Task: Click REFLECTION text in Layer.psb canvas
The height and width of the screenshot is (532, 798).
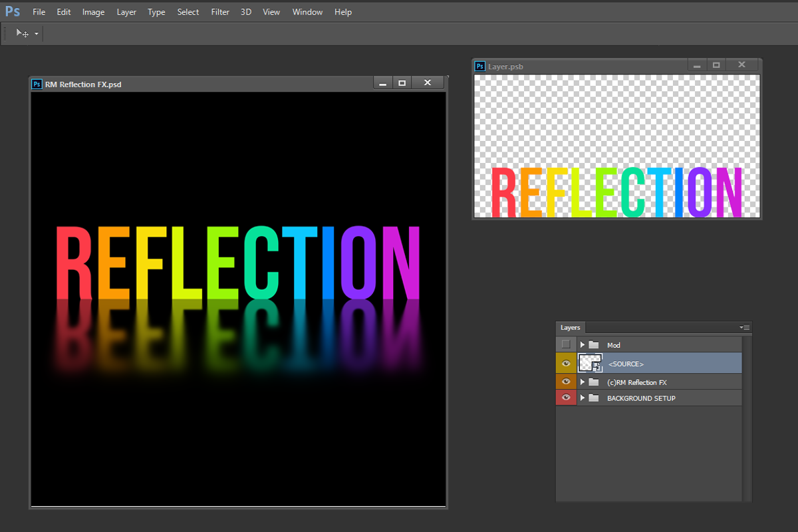Action: (616, 192)
